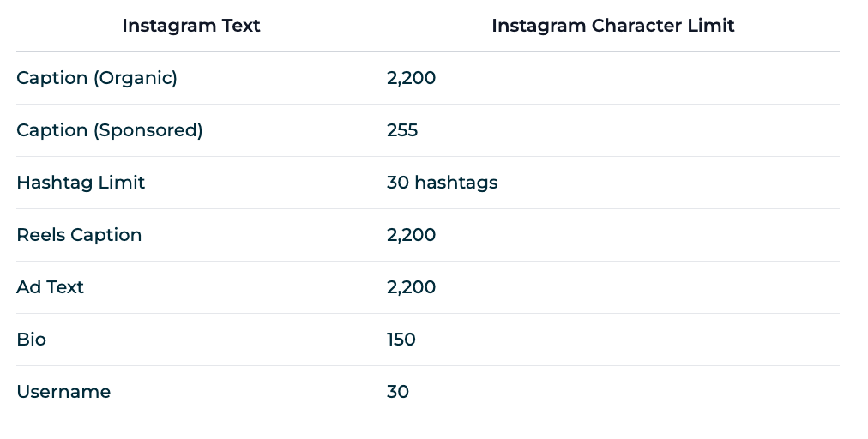Click the word hashtags in limit value
The image size is (868, 439).
pyautogui.click(x=456, y=183)
